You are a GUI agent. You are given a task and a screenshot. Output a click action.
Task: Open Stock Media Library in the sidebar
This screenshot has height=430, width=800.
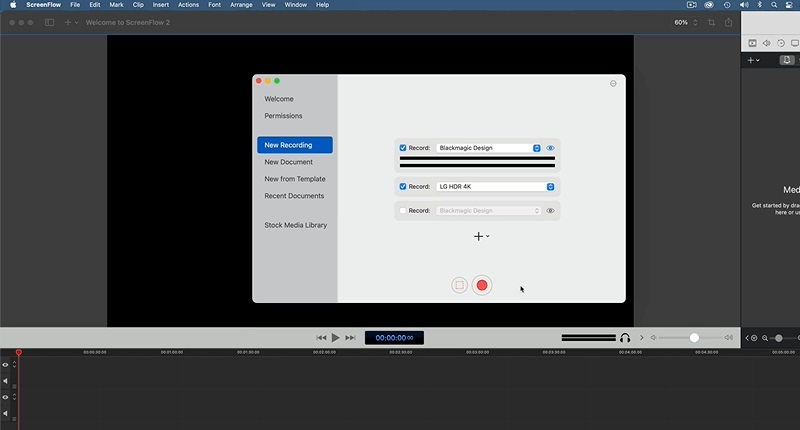tap(295, 225)
